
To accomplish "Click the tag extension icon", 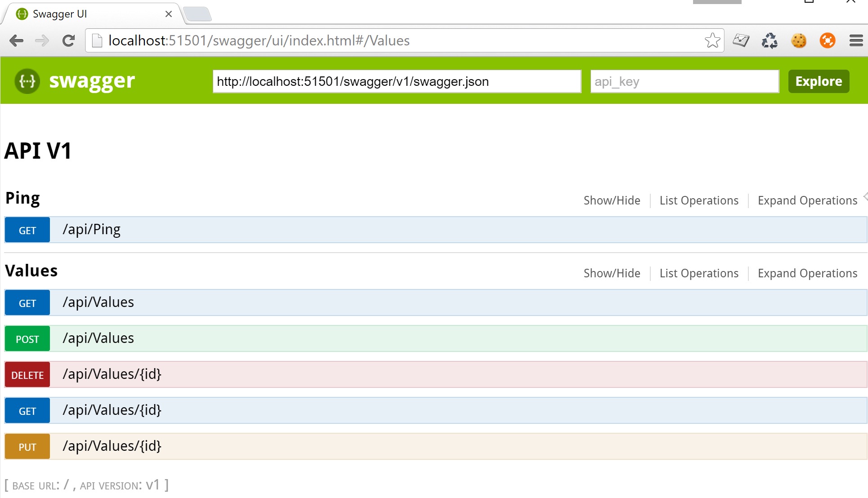I will coord(741,41).
